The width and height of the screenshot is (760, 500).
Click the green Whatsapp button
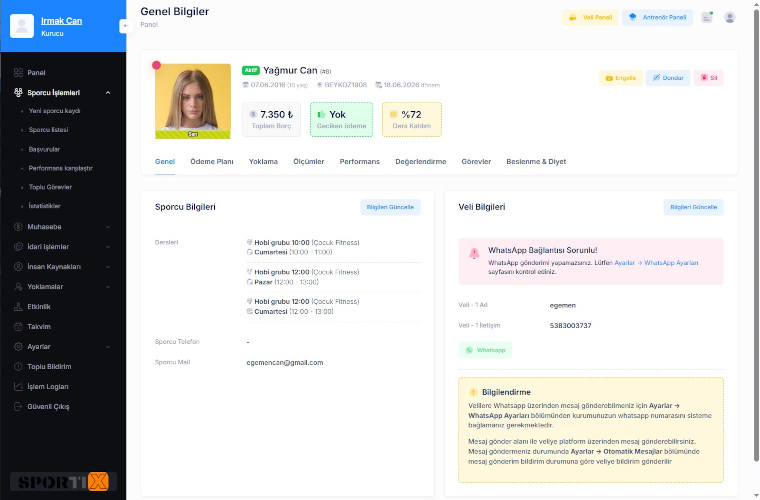(485, 350)
